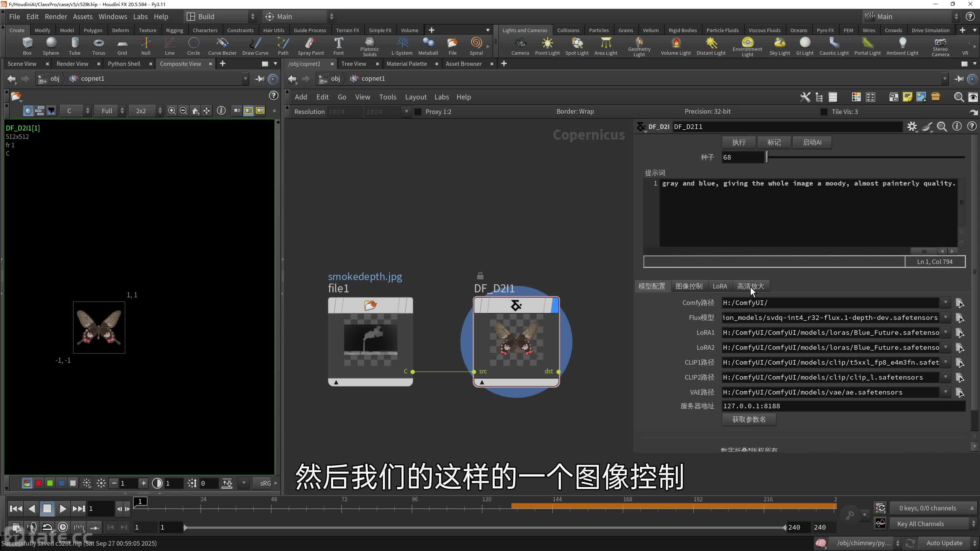Enable the Tile Vis checkbox
The height and width of the screenshot is (551, 980).
tap(824, 112)
